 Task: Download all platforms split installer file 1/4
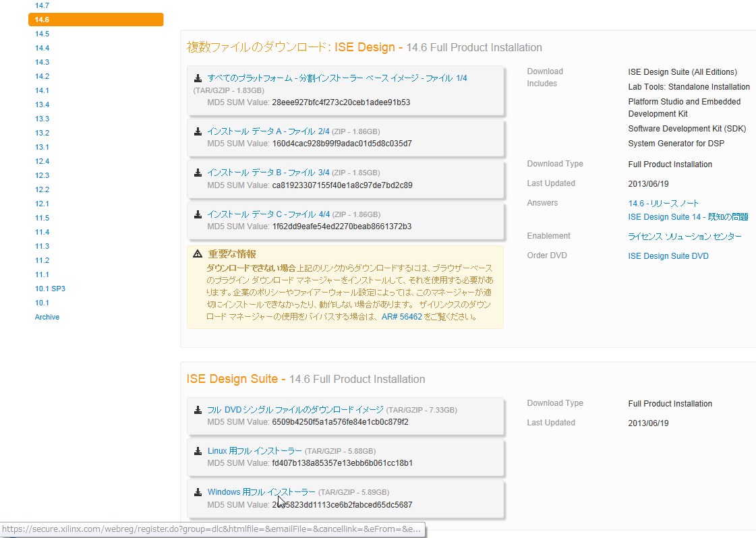tap(337, 78)
